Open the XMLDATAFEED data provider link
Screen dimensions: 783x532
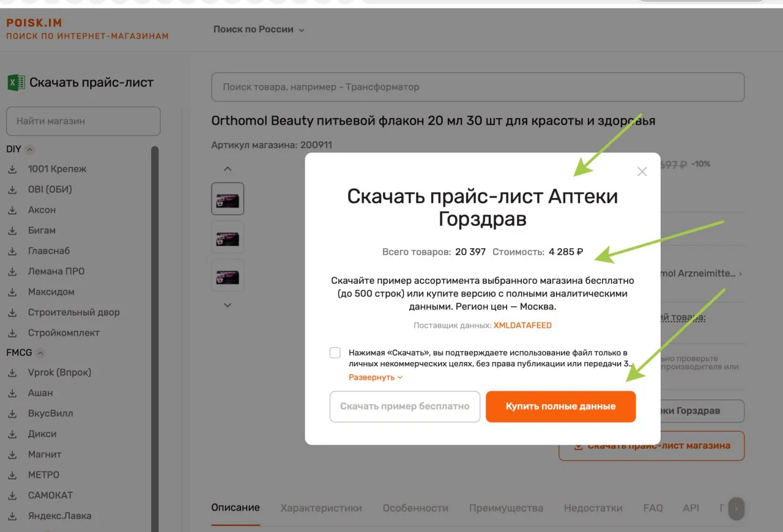tap(522, 325)
